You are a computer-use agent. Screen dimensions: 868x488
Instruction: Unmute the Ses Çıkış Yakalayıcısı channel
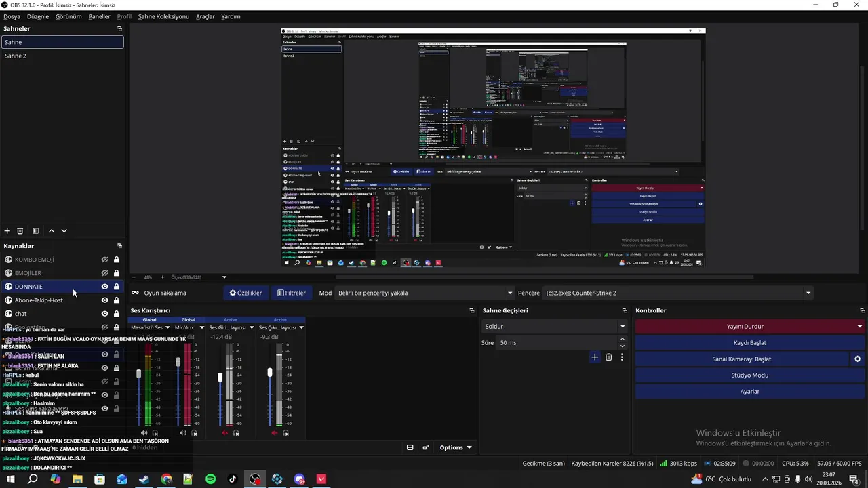click(x=275, y=432)
